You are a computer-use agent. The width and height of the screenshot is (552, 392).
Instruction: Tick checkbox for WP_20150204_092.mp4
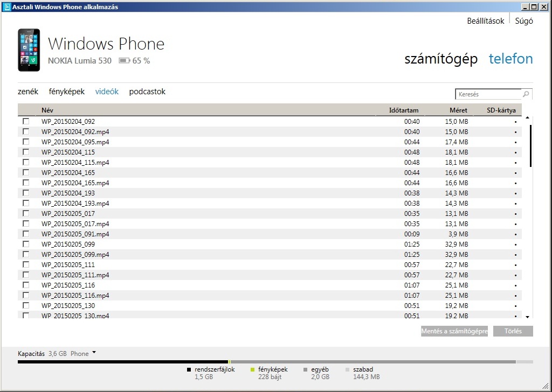[26, 131]
